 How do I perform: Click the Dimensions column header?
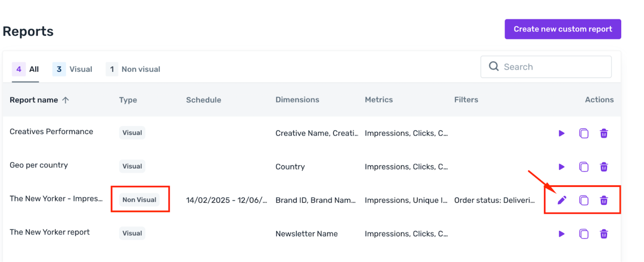[297, 100]
